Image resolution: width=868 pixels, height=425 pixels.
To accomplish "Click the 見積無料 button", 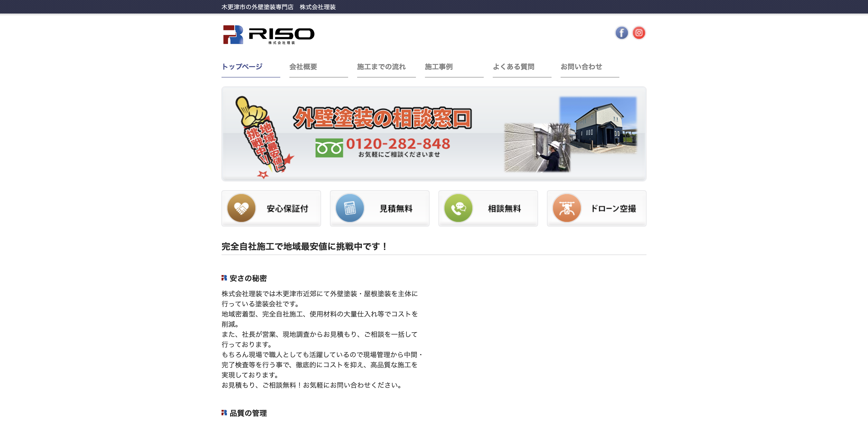I will [x=380, y=208].
